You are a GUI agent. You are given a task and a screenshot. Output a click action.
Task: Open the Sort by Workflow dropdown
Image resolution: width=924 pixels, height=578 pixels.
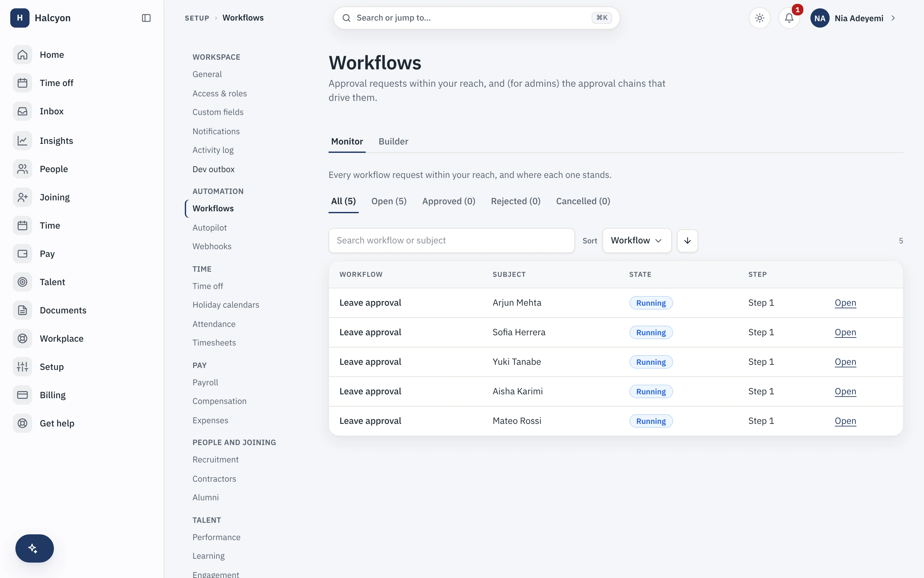point(637,241)
